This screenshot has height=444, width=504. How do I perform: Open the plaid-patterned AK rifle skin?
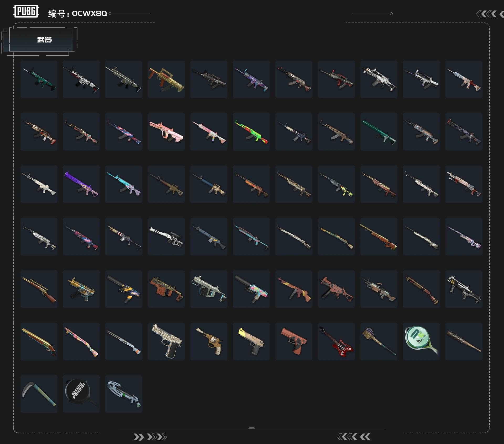421,132
